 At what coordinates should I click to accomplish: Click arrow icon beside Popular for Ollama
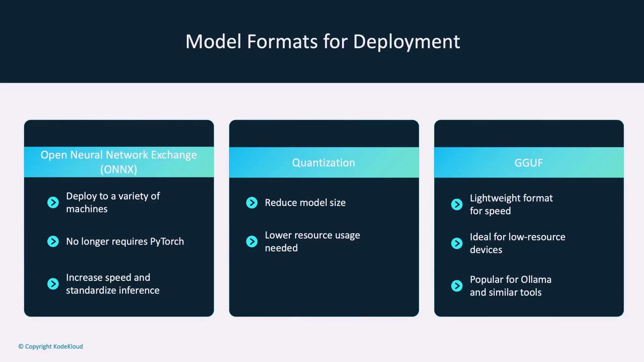click(457, 286)
